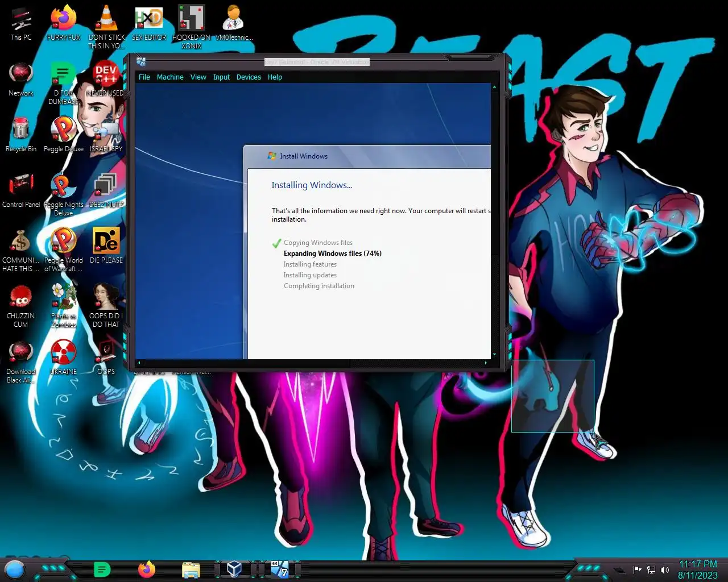Select the VLC traffic cone desktop shortcut
The image size is (728, 582).
tap(106, 27)
